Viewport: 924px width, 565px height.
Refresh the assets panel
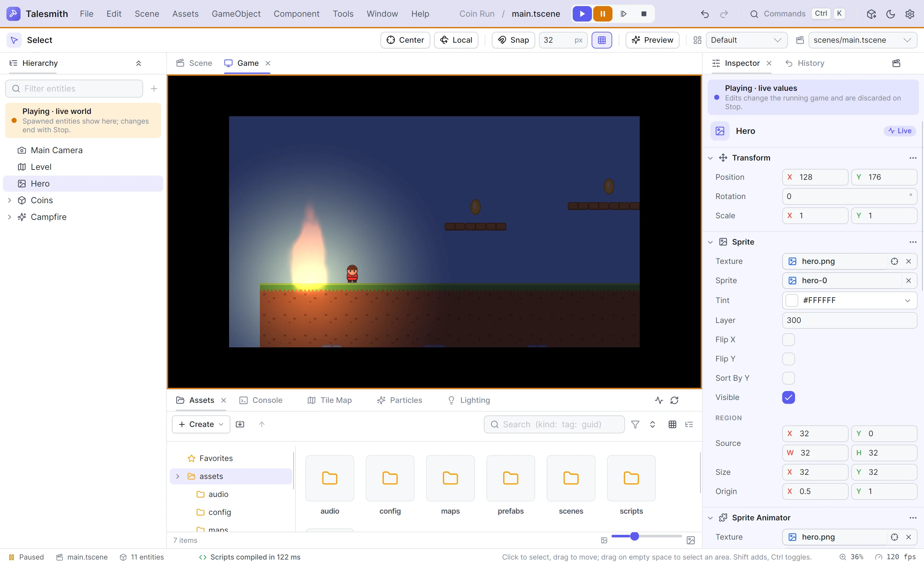[x=674, y=400]
